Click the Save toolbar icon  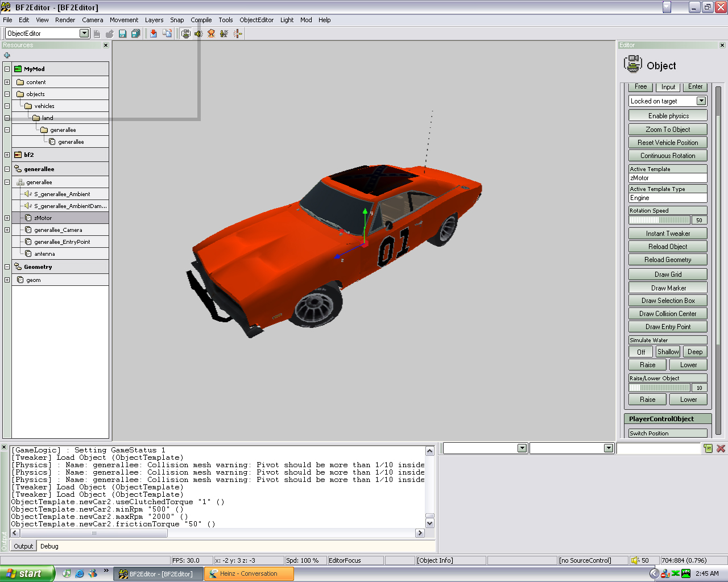pyautogui.click(x=122, y=34)
